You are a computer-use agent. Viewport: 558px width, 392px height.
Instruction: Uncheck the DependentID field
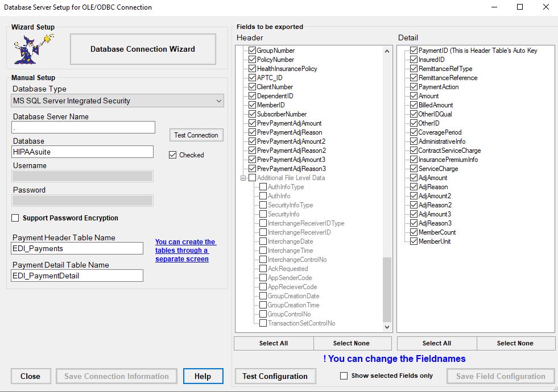253,96
